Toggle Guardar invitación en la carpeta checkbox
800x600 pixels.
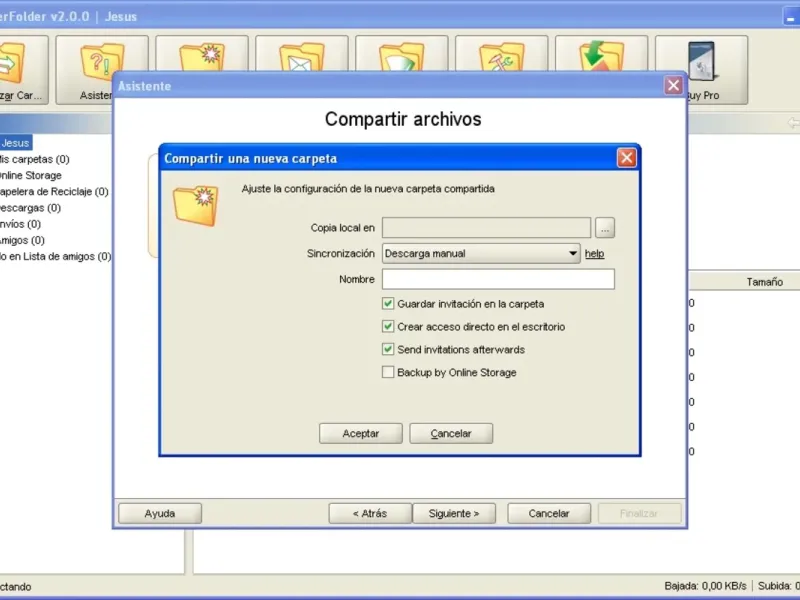pos(388,304)
